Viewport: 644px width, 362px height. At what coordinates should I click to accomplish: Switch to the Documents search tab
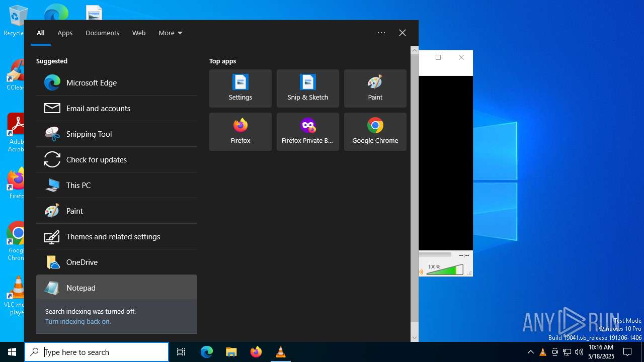[102, 33]
